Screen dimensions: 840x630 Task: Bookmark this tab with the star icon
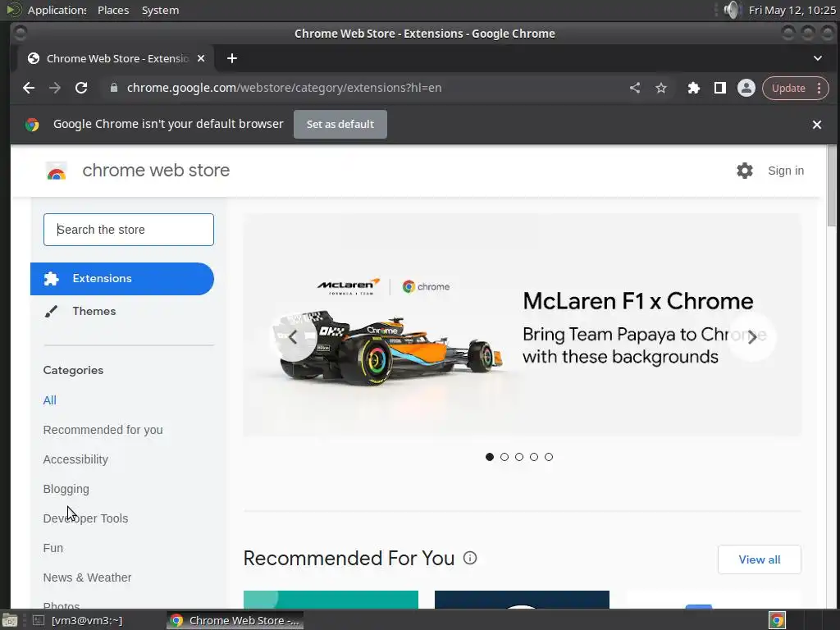click(x=661, y=88)
